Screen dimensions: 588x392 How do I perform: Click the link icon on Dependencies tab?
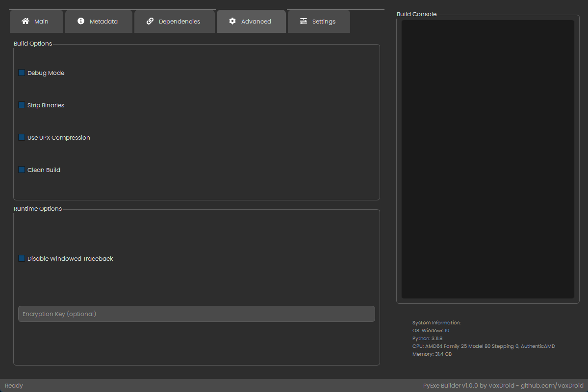pos(150,21)
